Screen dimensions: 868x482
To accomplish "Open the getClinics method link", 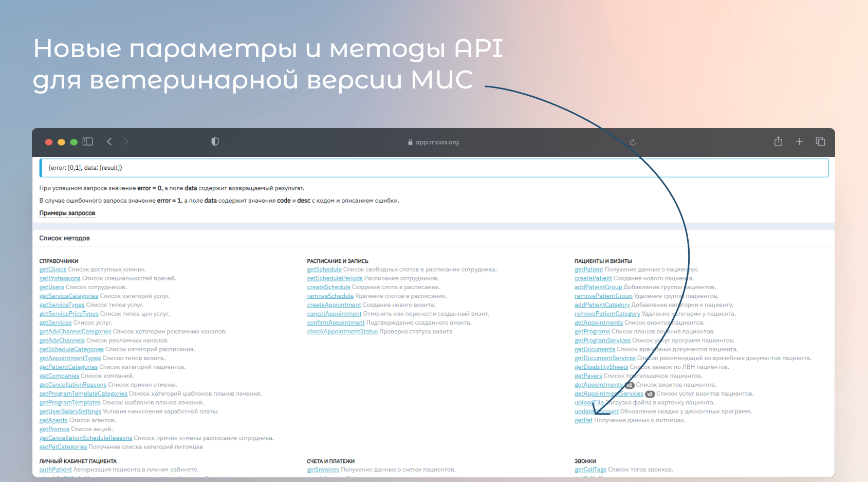I will pos(53,270).
